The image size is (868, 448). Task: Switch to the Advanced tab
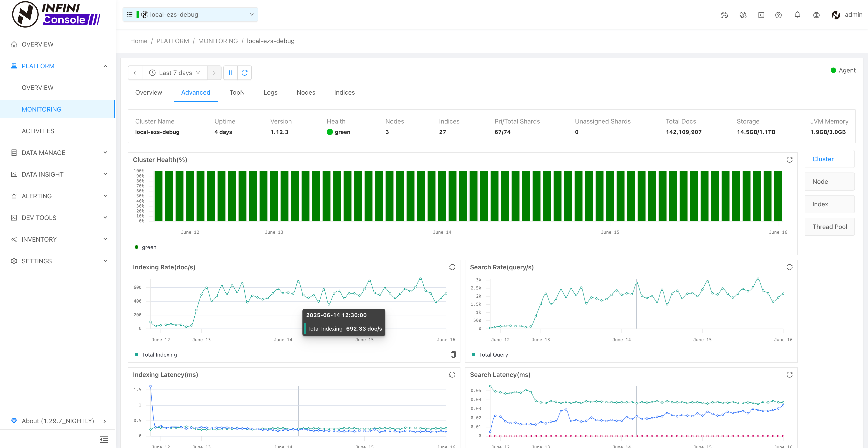pyautogui.click(x=196, y=93)
